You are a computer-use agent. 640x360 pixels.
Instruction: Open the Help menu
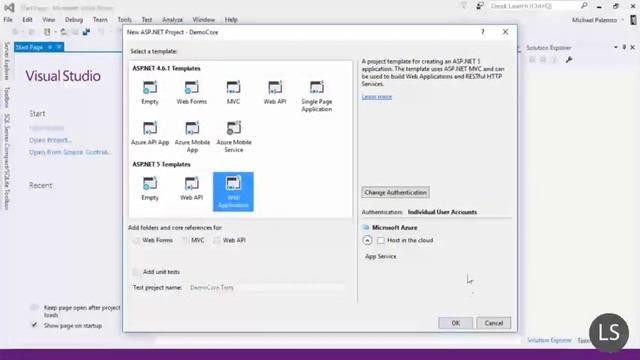click(x=231, y=20)
